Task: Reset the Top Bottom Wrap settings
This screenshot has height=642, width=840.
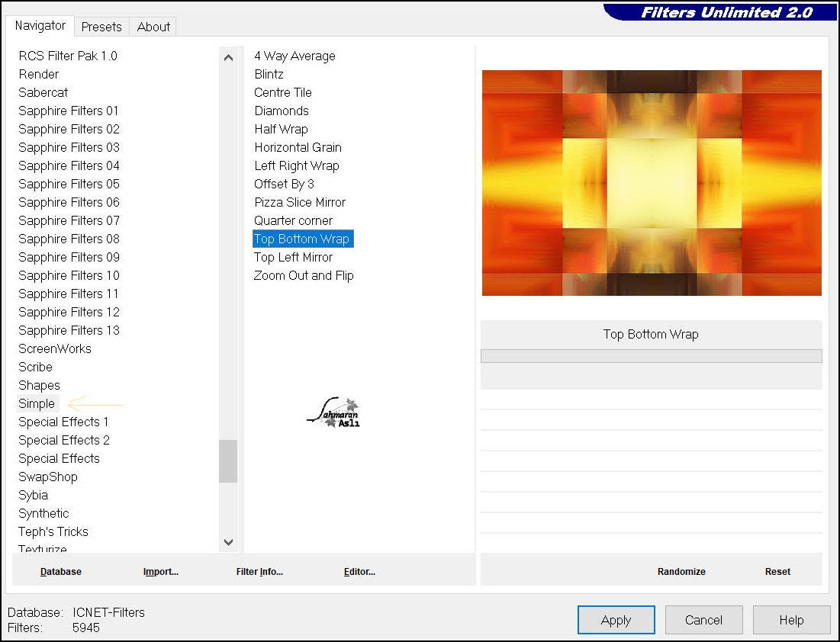Action: pyautogui.click(x=777, y=571)
